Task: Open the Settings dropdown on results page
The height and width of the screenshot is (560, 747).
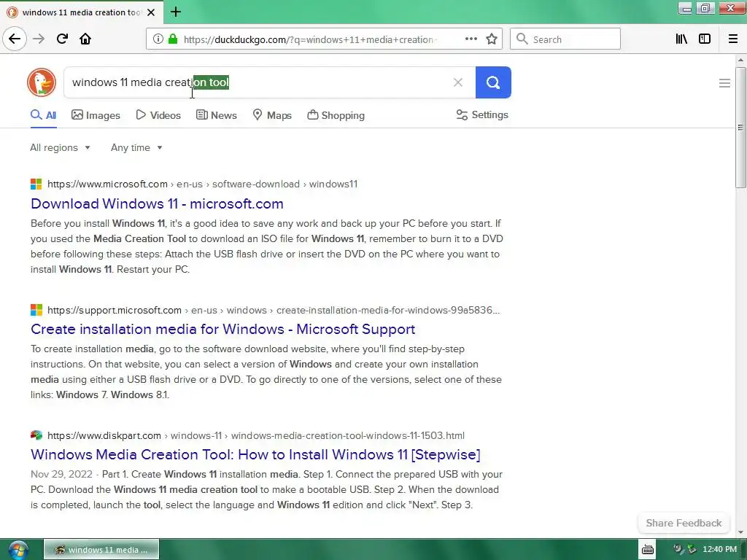Action: point(482,114)
